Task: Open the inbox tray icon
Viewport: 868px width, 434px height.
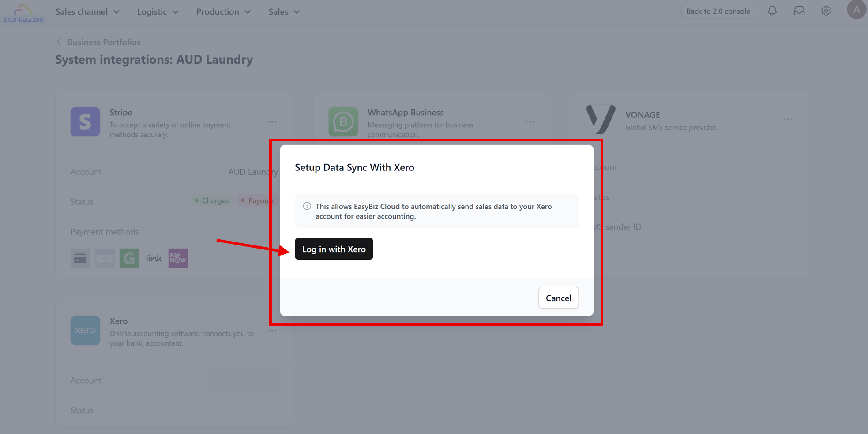Action: click(799, 11)
